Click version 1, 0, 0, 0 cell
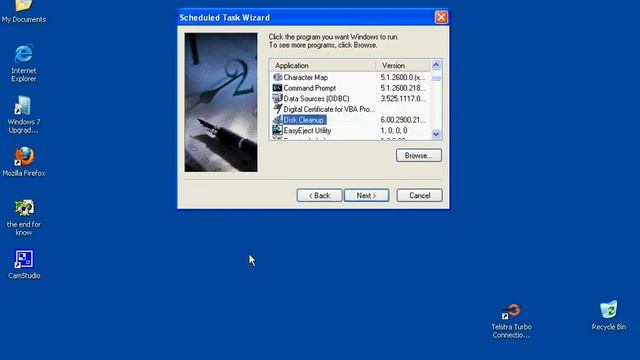 [x=394, y=130]
